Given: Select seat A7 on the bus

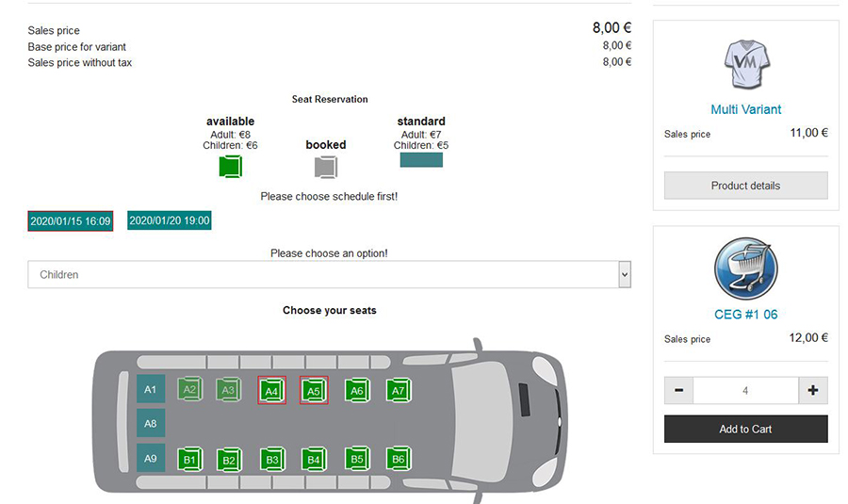Looking at the screenshot, I should tap(398, 390).
